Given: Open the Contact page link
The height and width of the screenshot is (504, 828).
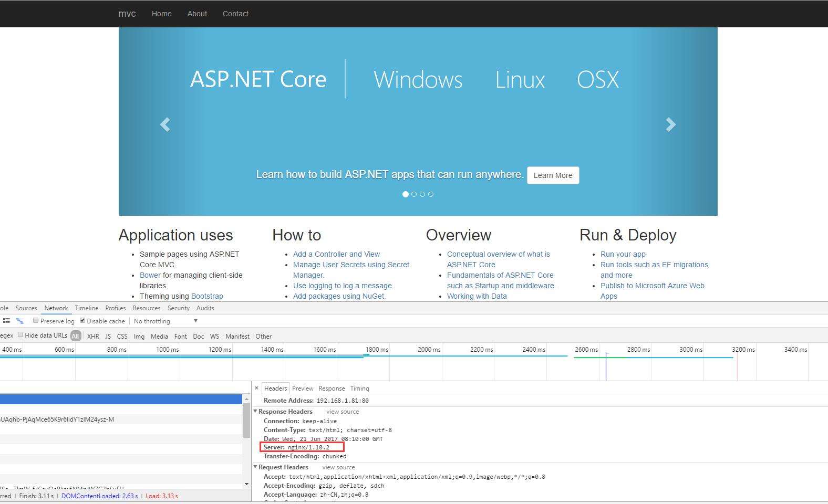Looking at the screenshot, I should coord(235,14).
